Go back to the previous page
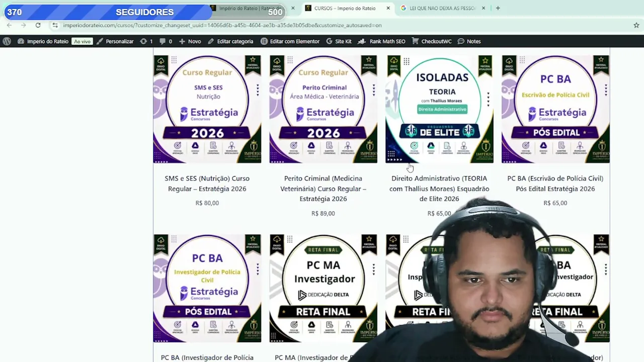Viewport: 644px width, 362px height. [9, 25]
